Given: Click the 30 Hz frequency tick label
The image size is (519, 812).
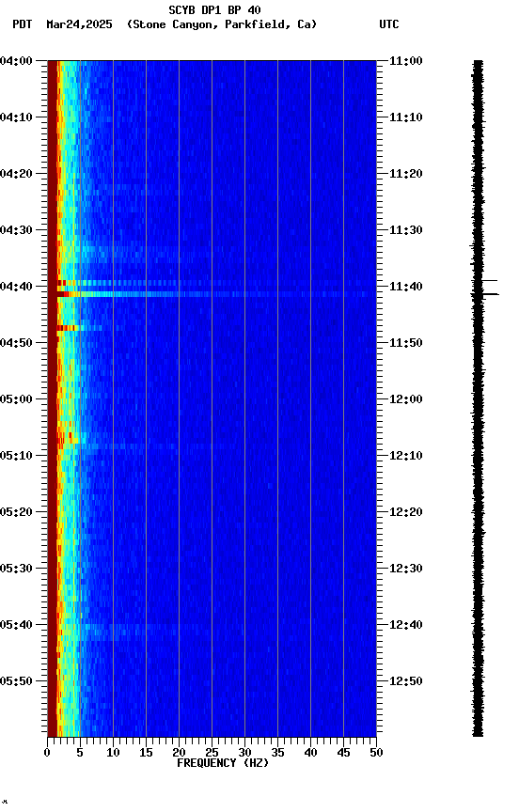Looking at the screenshot, I should pos(244,753).
